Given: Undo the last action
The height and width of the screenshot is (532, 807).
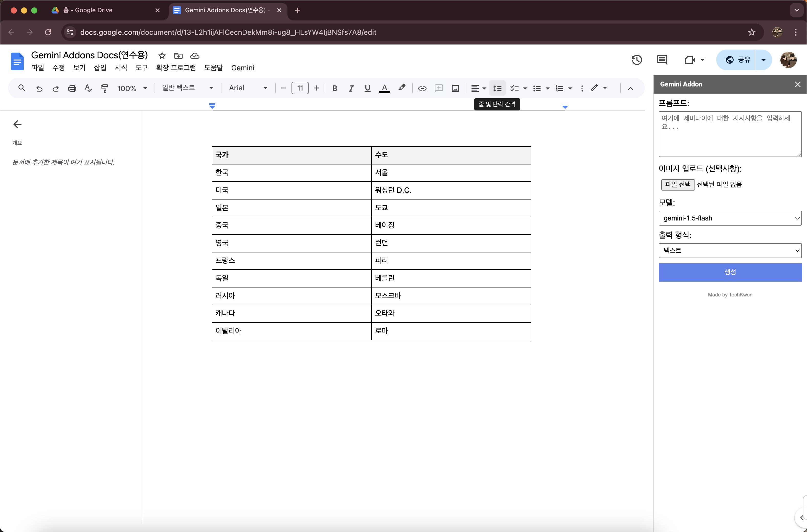Looking at the screenshot, I should tap(39, 88).
